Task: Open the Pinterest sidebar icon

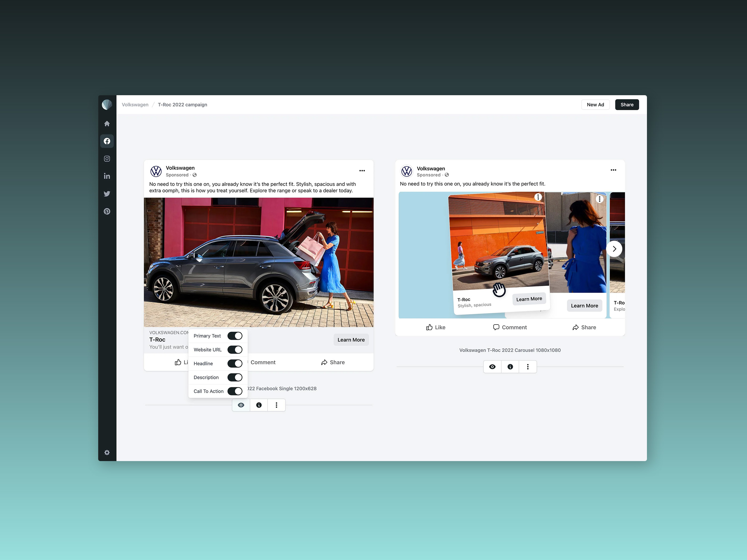Action: [107, 211]
